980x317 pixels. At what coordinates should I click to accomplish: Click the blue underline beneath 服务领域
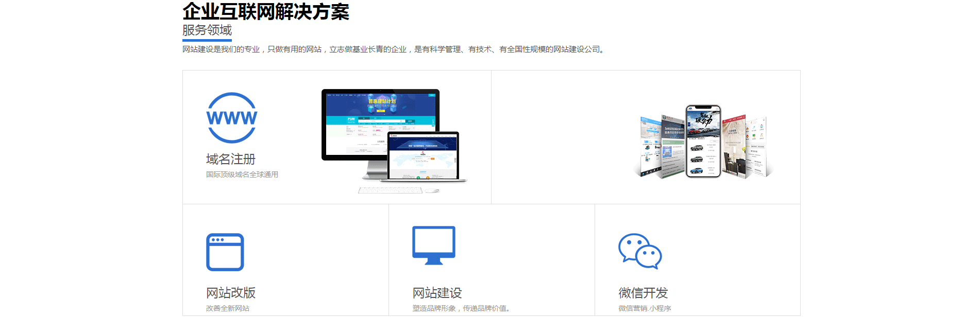pyautogui.click(x=207, y=40)
